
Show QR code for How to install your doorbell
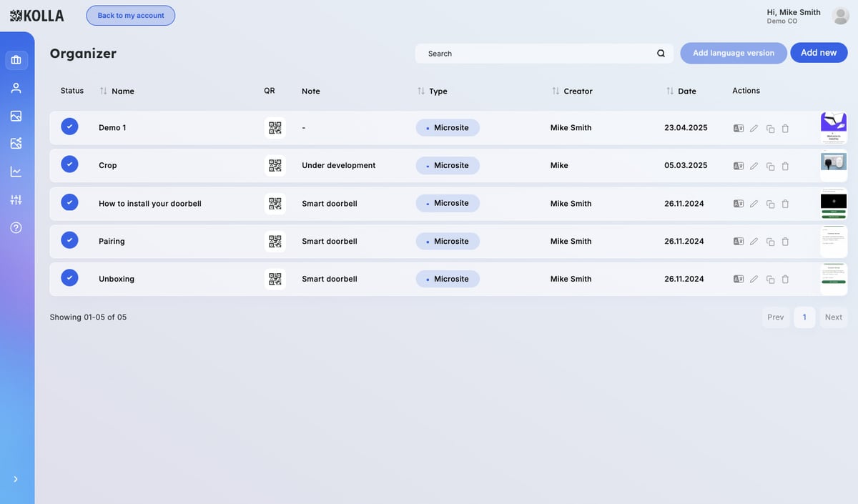[x=275, y=204]
